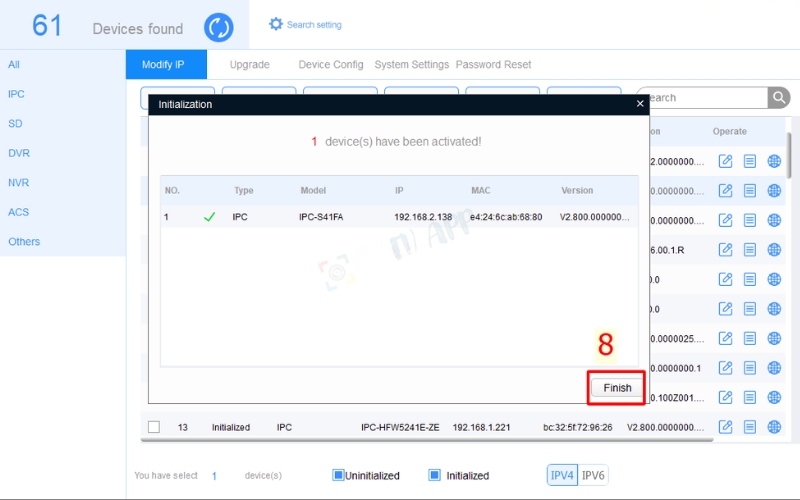Open web globe icon in 6.00.1.R row

click(774, 249)
